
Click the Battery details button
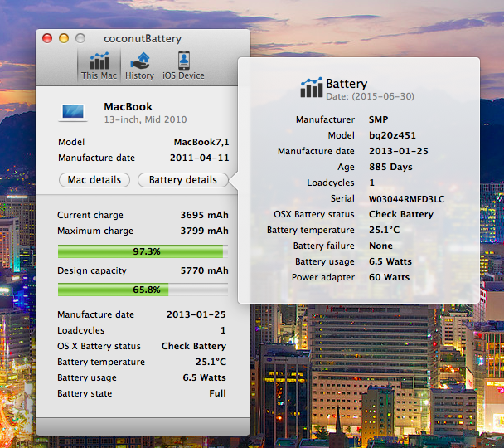(x=183, y=180)
